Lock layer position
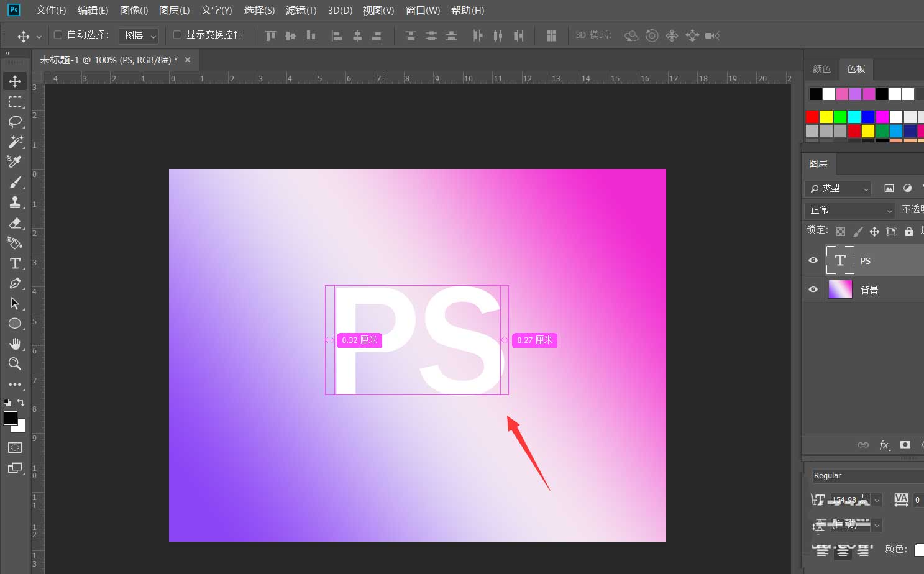 pyautogui.click(x=874, y=231)
